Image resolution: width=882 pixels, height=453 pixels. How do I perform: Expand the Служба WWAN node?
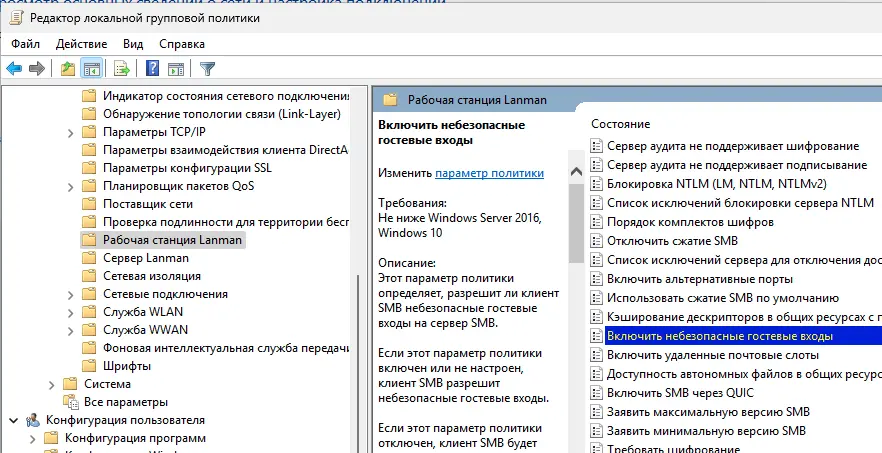[x=70, y=331]
